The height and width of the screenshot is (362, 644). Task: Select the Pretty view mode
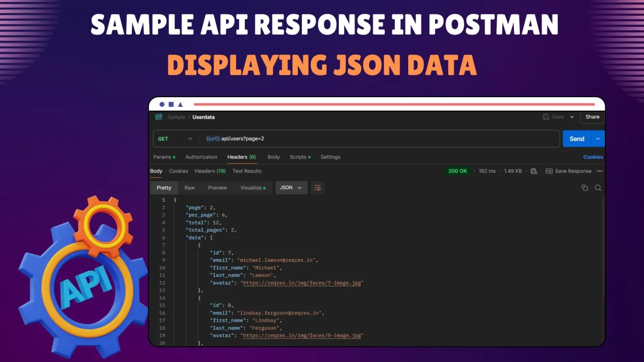164,188
